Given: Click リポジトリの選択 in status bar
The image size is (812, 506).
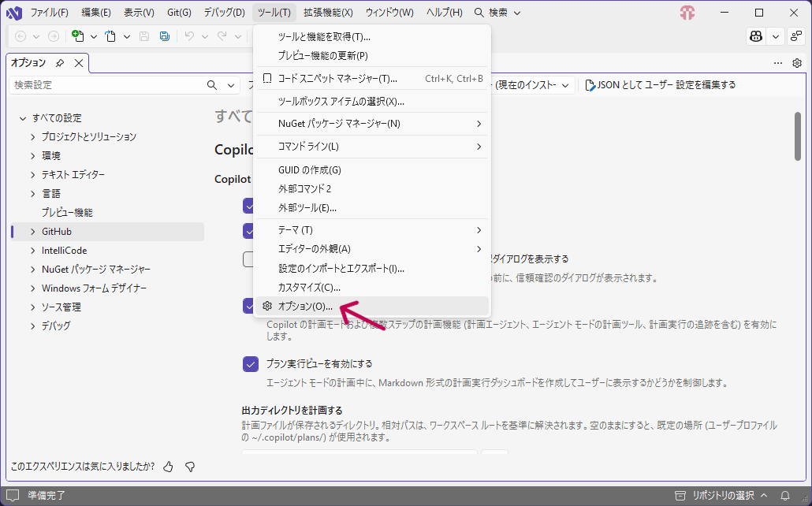Looking at the screenshot, I should [722, 496].
